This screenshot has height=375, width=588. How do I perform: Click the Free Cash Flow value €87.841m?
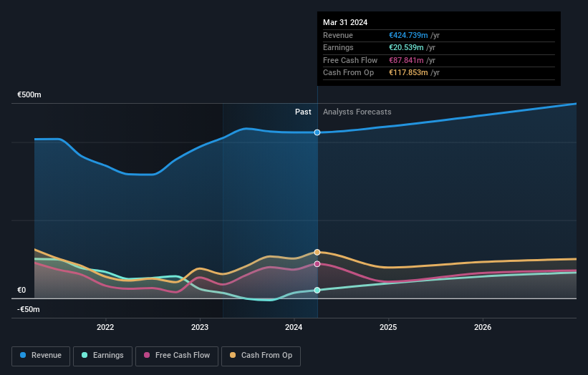pyautogui.click(x=407, y=60)
